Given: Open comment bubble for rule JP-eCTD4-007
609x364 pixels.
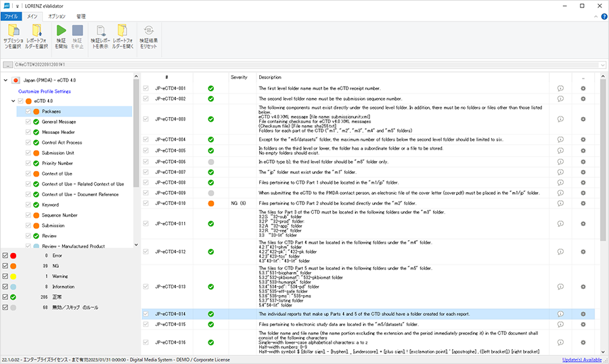Looking at the screenshot, I should click(x=560, y=172).
